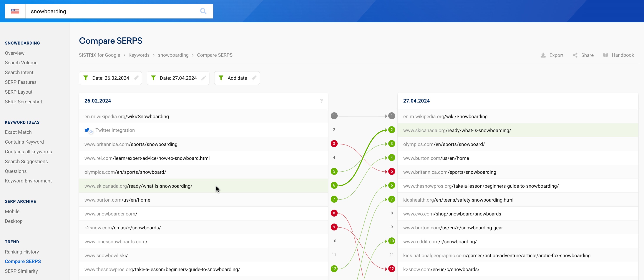644x280 pixels.
Task: Open skicanada.org URL in right column
Action: tap(457, 130)
